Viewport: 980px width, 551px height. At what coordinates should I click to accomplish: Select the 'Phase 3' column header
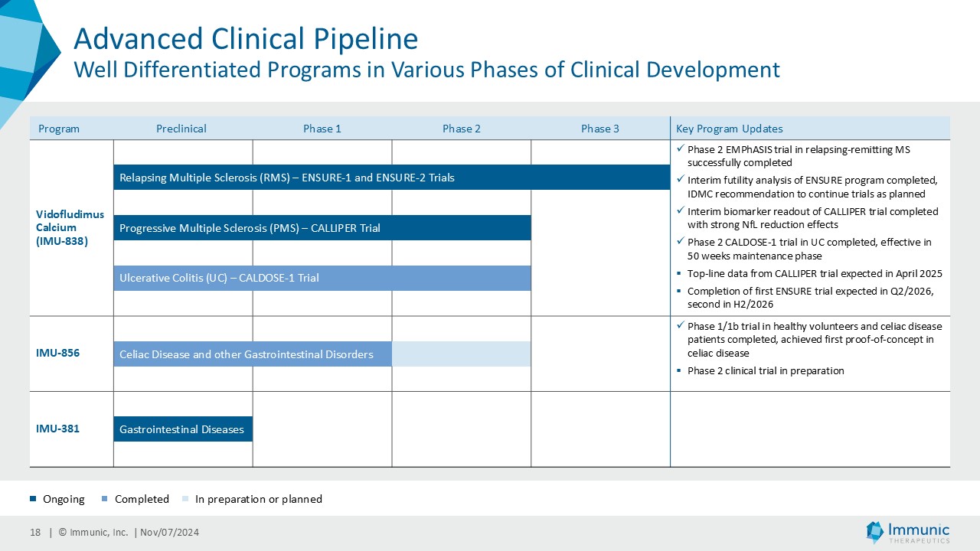(599, 129)
